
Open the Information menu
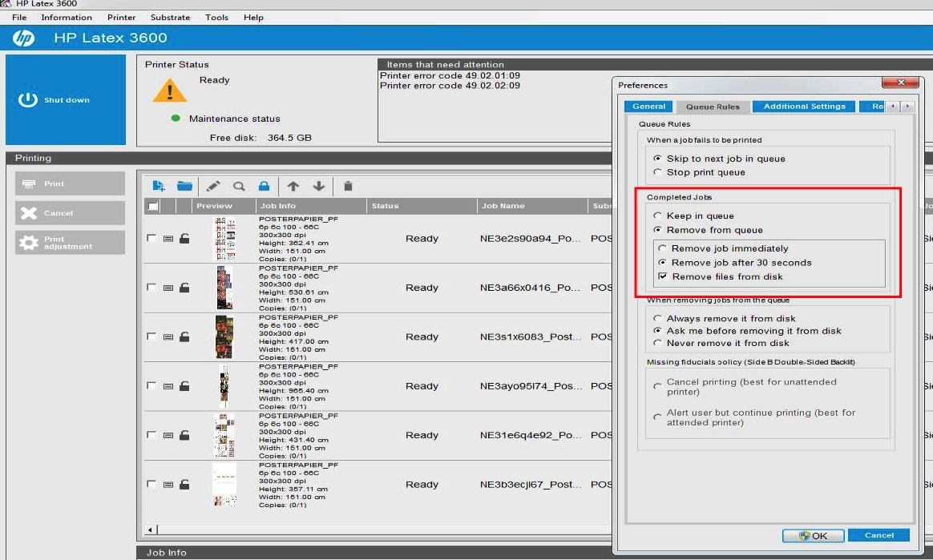click(67, 18)
